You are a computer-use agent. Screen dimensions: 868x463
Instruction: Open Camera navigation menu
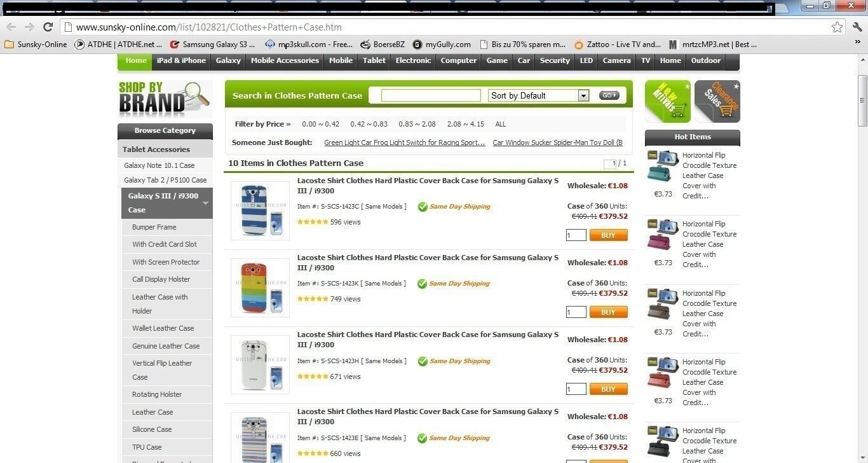click(x=616, y=60)
